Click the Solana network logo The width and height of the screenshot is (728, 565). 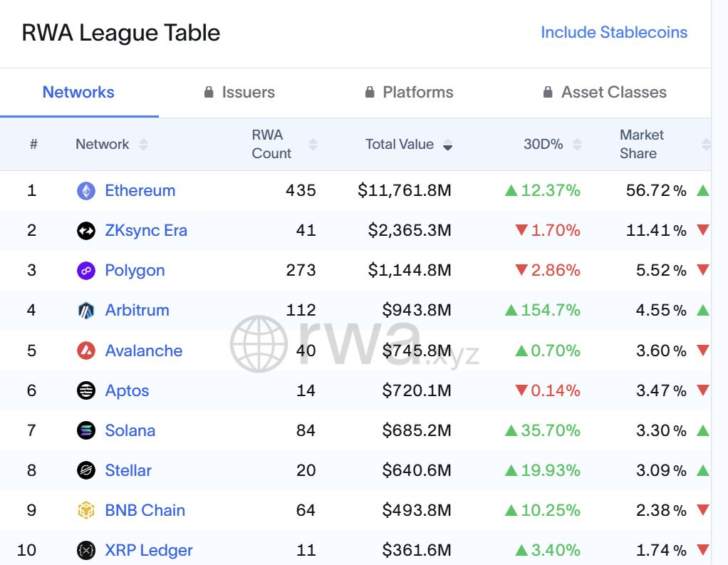point(85,430)
